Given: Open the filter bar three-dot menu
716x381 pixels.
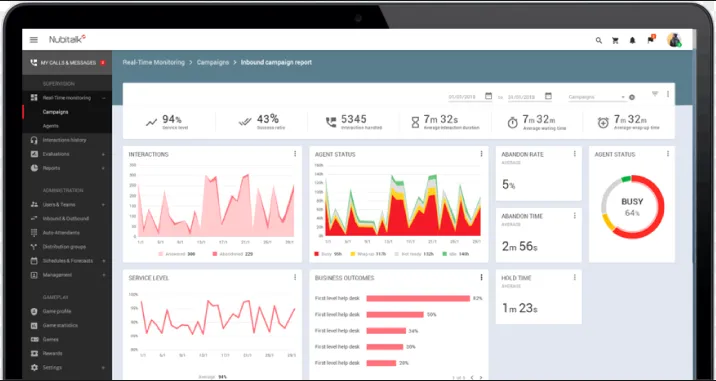Looking at the screenshot, I should 668,94.
